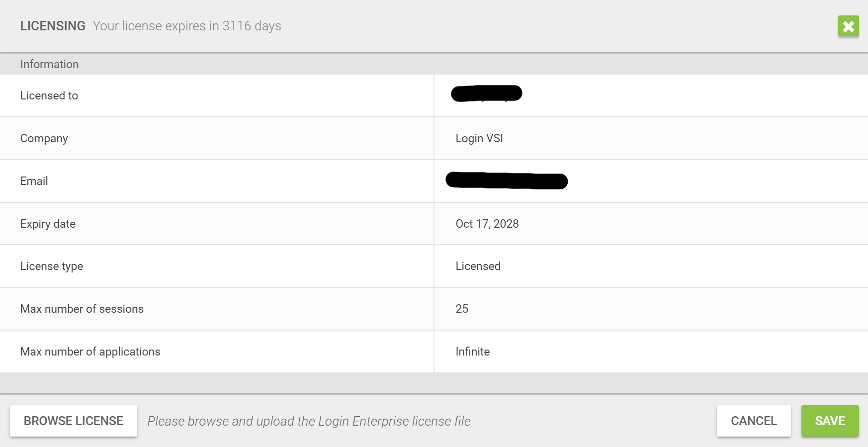This screenshot has width=868, height=447.
Task: Click the license expiry notice text
Action: [186, 26]
